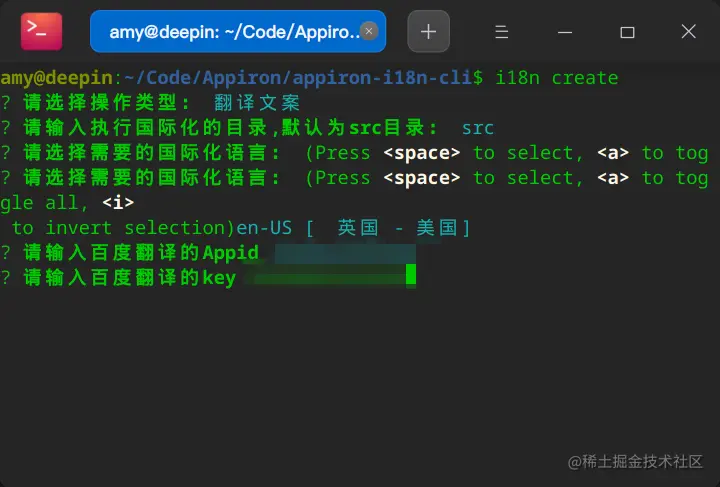
Task: Click the 'amy@deepin' prompt text
Action: coord(56,78)
